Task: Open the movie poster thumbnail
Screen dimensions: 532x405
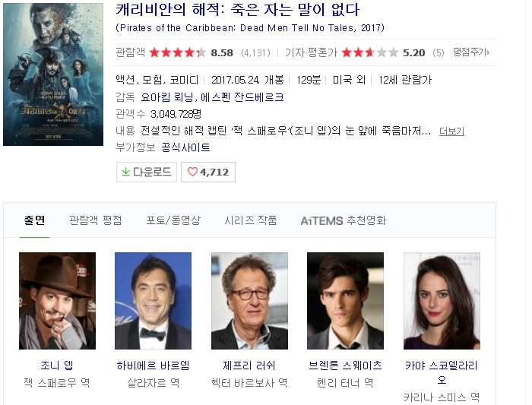Action: 53,74
